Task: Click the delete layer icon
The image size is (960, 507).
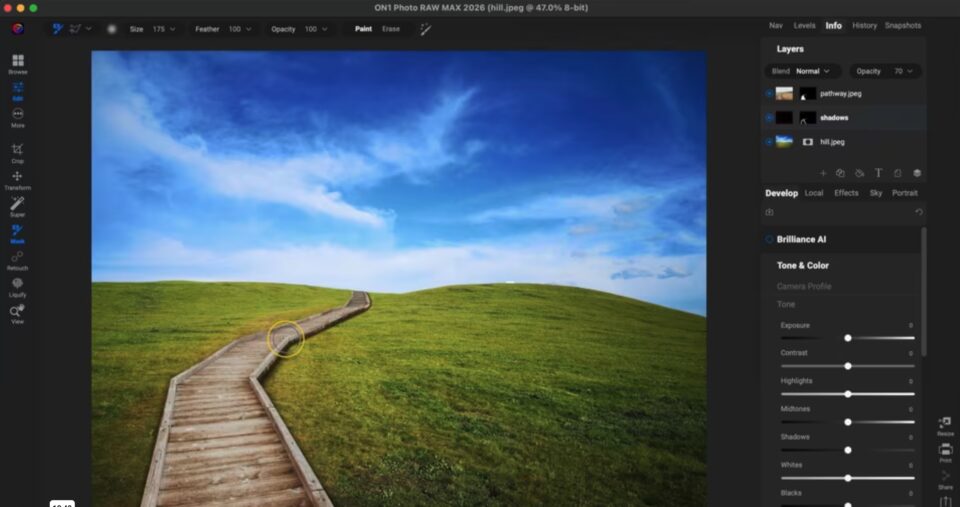Action: pyautogui.click(x=898, y=173)
